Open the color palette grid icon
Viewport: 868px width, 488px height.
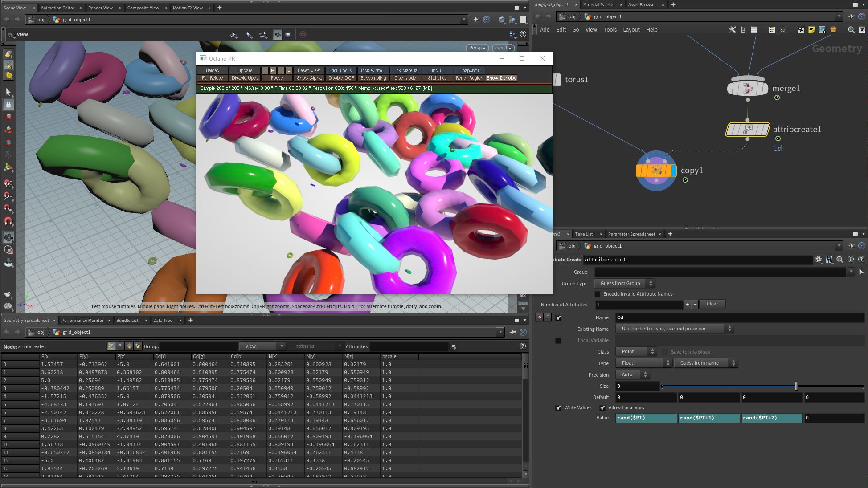coord(772,30)
